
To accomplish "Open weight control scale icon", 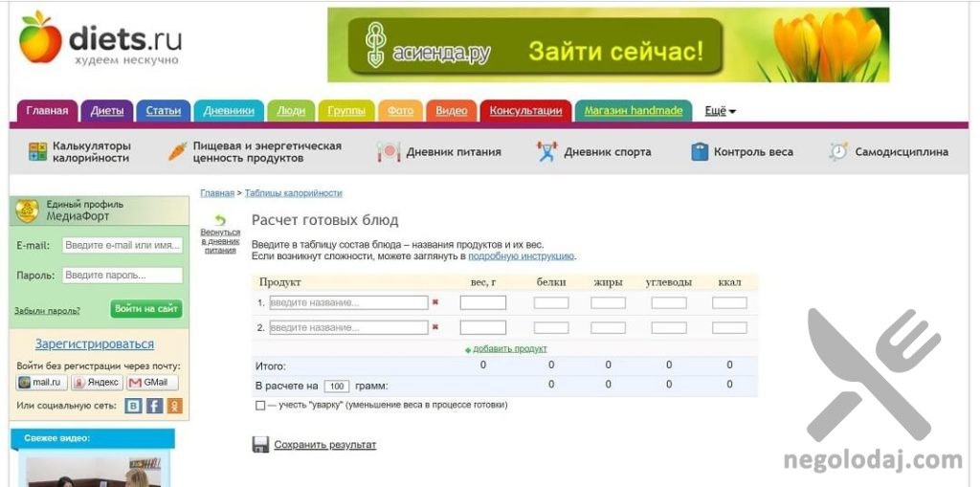I will pyautogui.click(x=700, y=151).
